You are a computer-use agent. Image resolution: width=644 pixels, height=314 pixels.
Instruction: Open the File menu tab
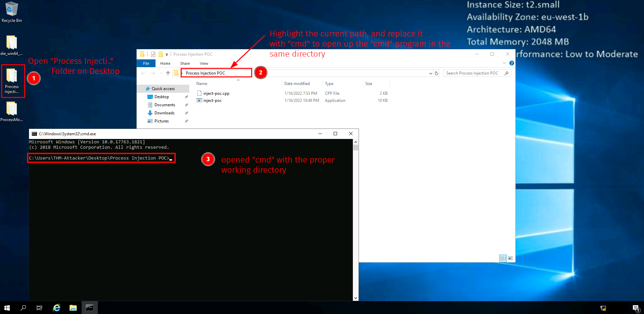146,63
